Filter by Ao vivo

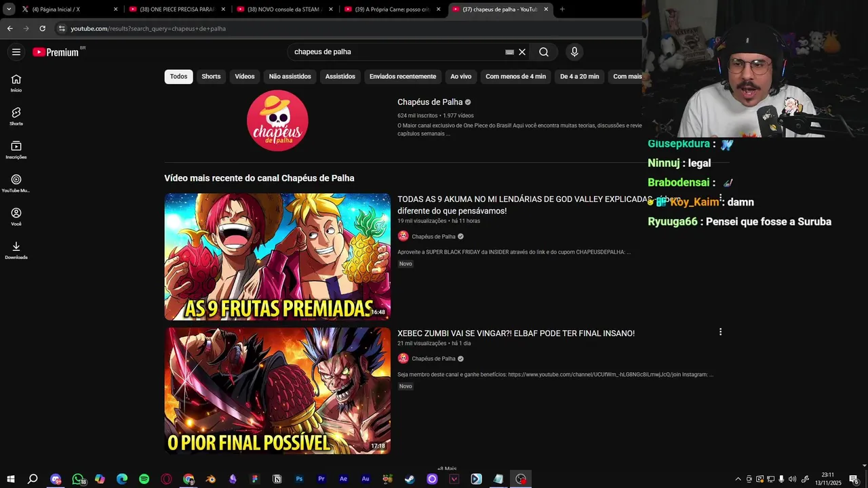coord(460,77)
